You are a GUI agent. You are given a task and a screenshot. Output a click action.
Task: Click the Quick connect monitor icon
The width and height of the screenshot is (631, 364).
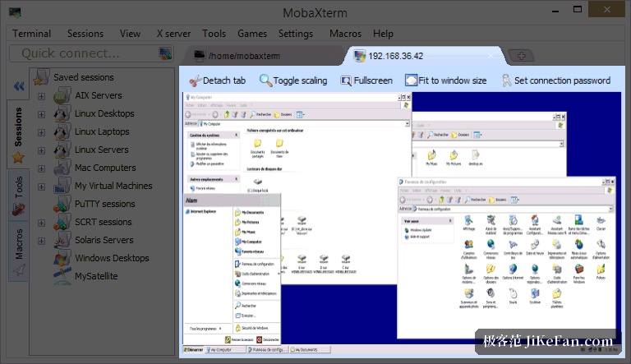pyautogui.click(x=165, y=53)
